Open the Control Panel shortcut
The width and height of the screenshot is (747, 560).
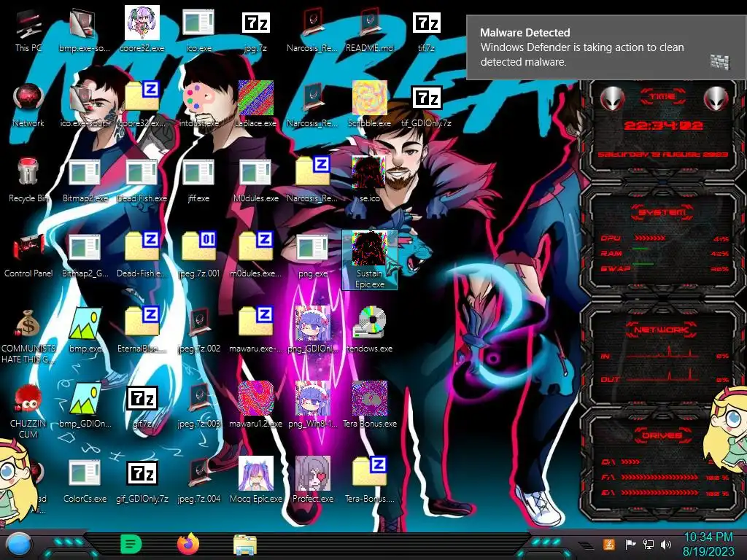click(28, 254)
